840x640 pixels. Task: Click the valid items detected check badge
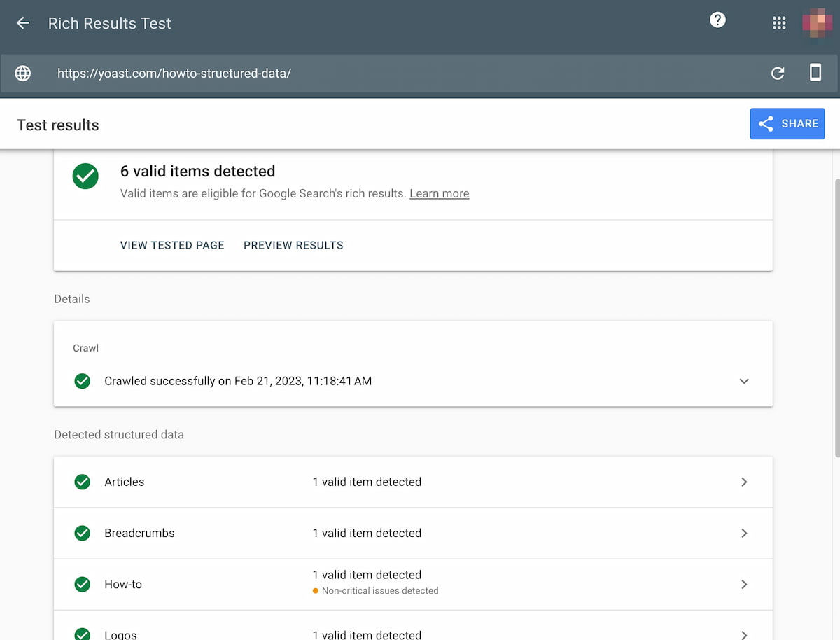click(85, 176)
